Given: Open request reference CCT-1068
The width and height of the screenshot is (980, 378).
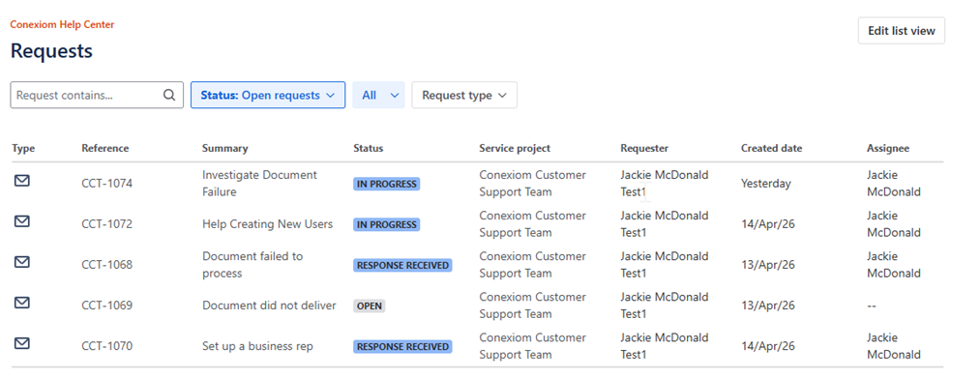Looking at the screenshot, I should pos(106,265).
